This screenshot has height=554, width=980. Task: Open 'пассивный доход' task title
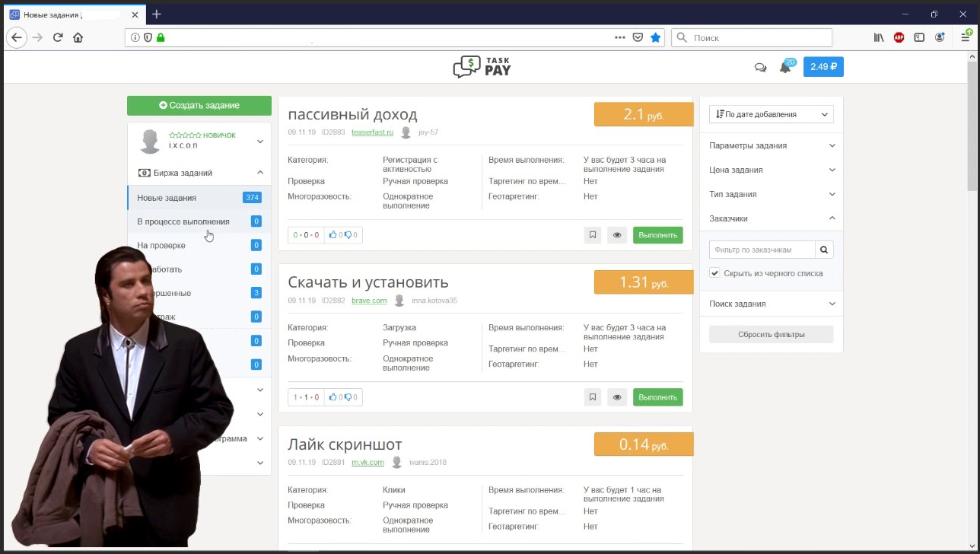tap(352, 115)
